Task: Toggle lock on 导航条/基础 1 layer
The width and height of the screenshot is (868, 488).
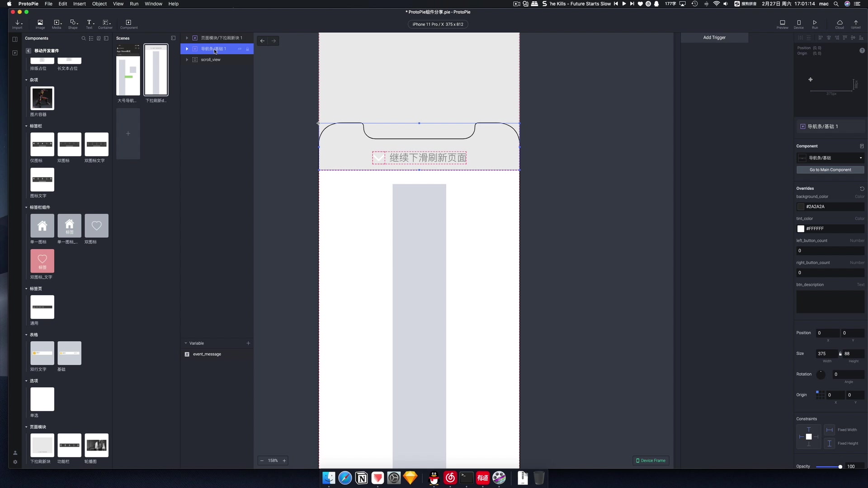Action: tap(247, 49)
